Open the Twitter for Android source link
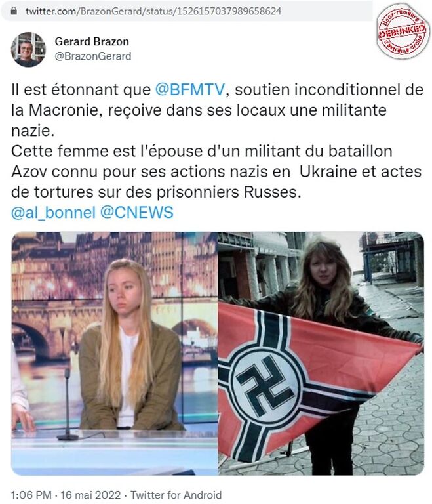Viewport: 432px width, 504px height. point(176,495)
